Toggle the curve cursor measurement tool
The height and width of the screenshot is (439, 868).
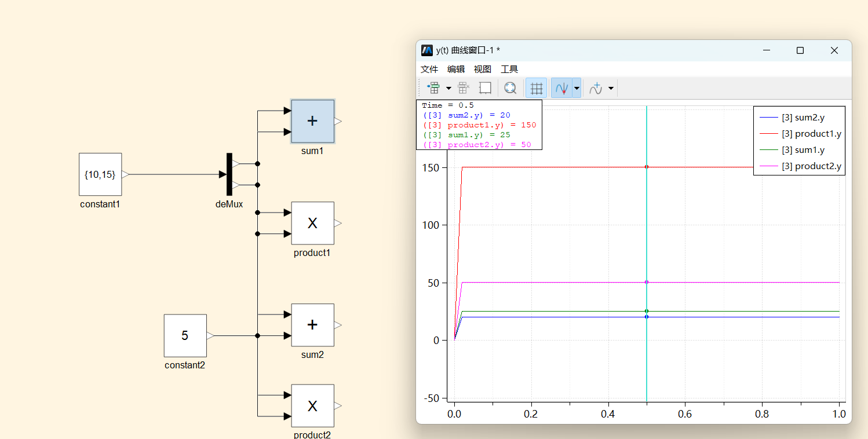(x=561, y=88)
